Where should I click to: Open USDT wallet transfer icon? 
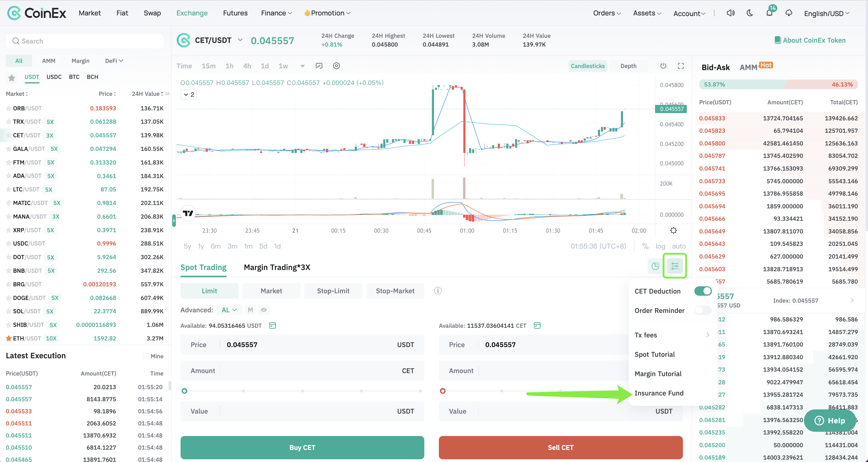(x=272, y=326)
